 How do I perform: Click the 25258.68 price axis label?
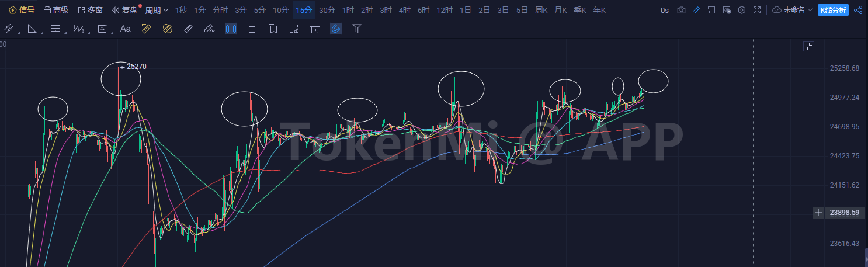pyautogui.click(x=844, y=68)
